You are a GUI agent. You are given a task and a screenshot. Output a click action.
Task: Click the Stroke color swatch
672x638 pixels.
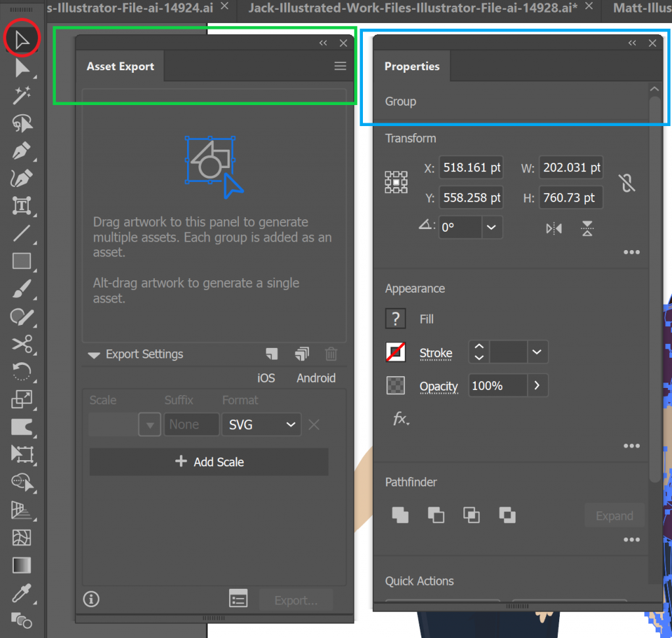click(396, 352)
